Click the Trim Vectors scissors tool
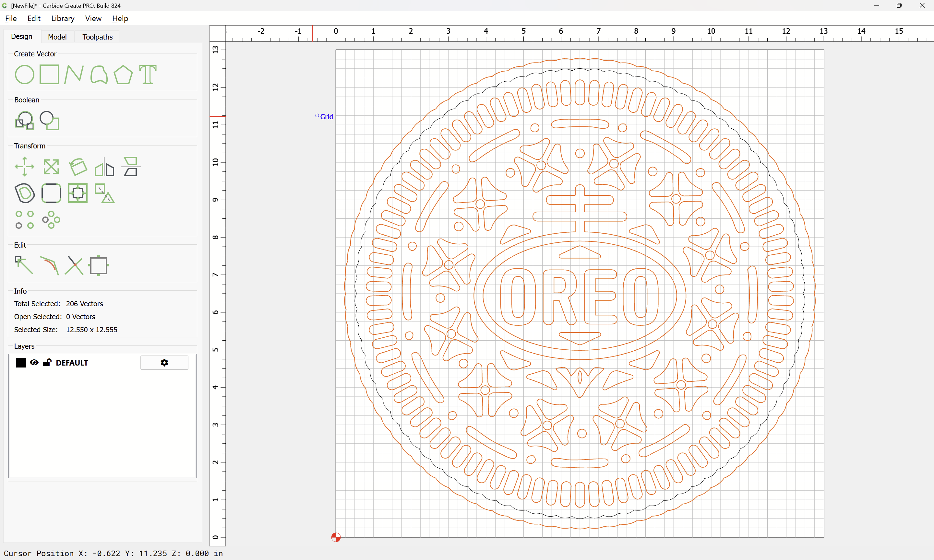This screenshot has width=934, height=560. (x=74, y=265)
